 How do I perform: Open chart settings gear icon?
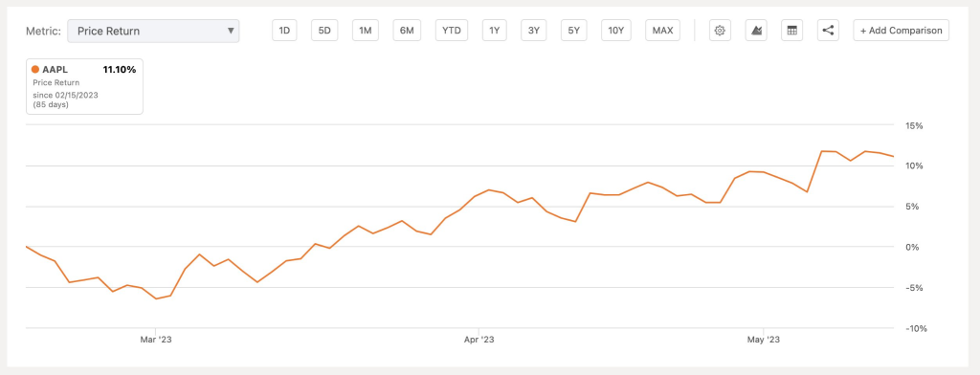point(720,30)
